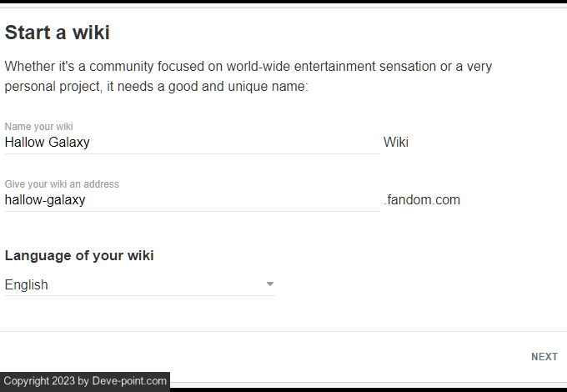The width and height of the screenshot is (567, 392).
Task: Click the word 'hallow' in the address field
Action: [x=22, y=200]
